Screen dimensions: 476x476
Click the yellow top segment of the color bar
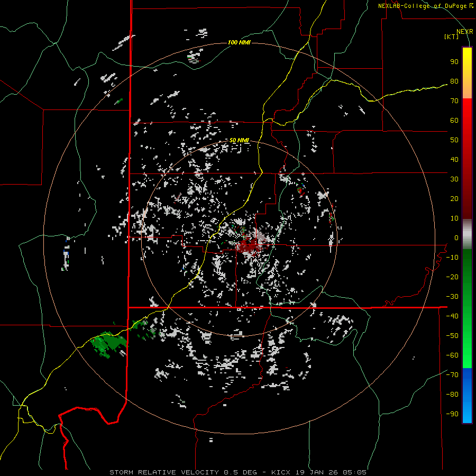pyautogui.click(x=467, y=73)
